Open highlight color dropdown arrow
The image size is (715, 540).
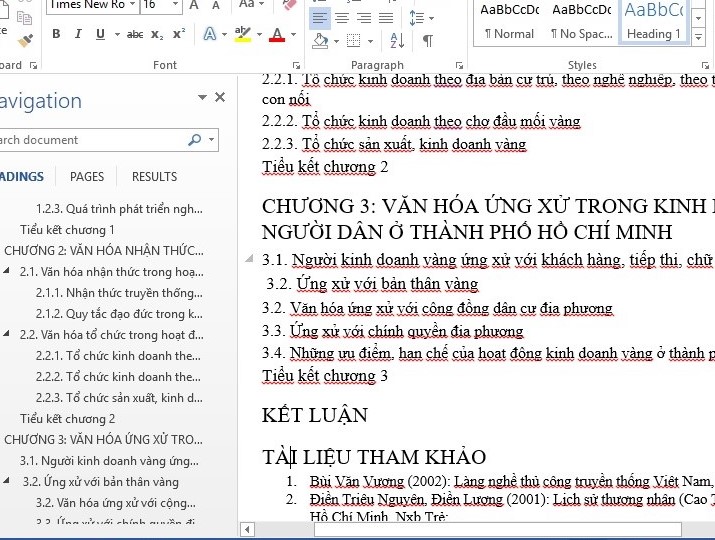pyautogui.click(x=259, y=34)
